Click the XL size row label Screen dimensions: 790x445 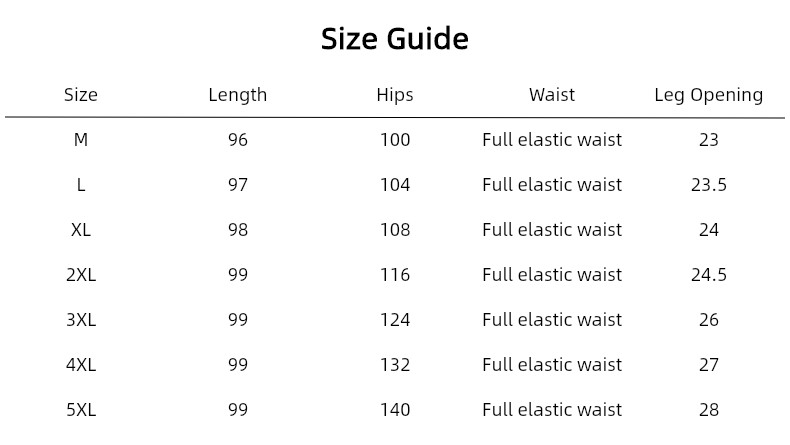(81, 230)
